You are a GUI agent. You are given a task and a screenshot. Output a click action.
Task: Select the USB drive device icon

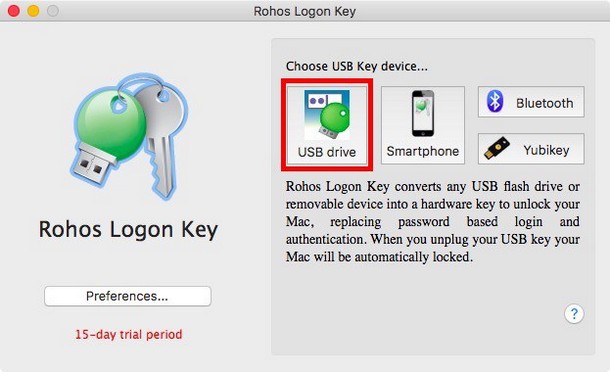pos(326,115)
